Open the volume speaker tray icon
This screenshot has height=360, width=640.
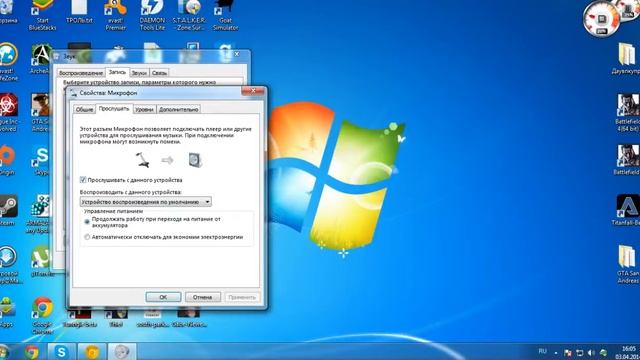click(x=591, y=353)
